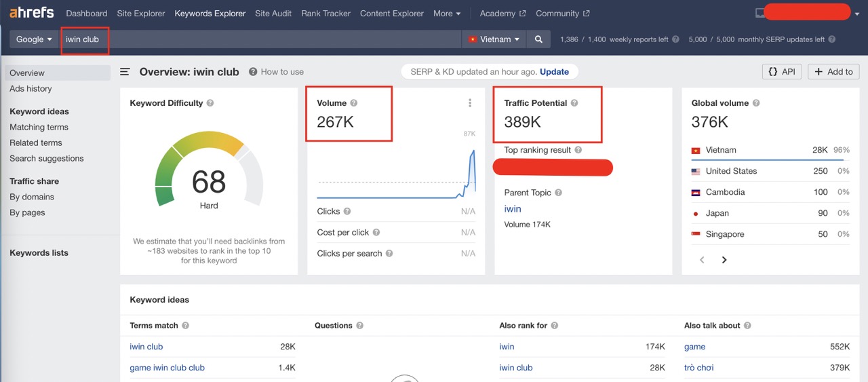Click the keyword search input field
Image resolution: width=868 pixels, height=382 pixels.
(x=271, y=39)
